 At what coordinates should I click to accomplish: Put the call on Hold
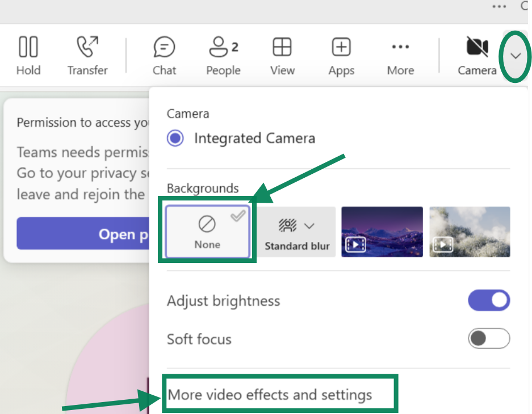pos(28,56)
